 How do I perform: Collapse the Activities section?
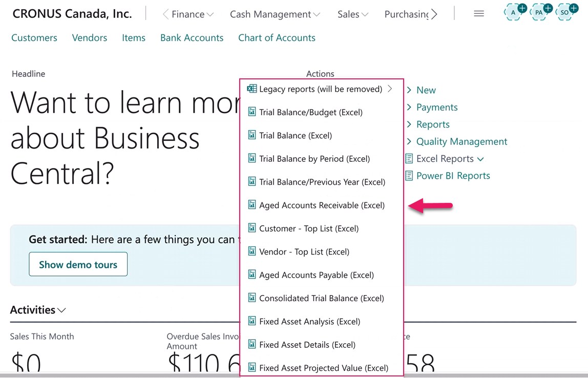tap(61, 310)
